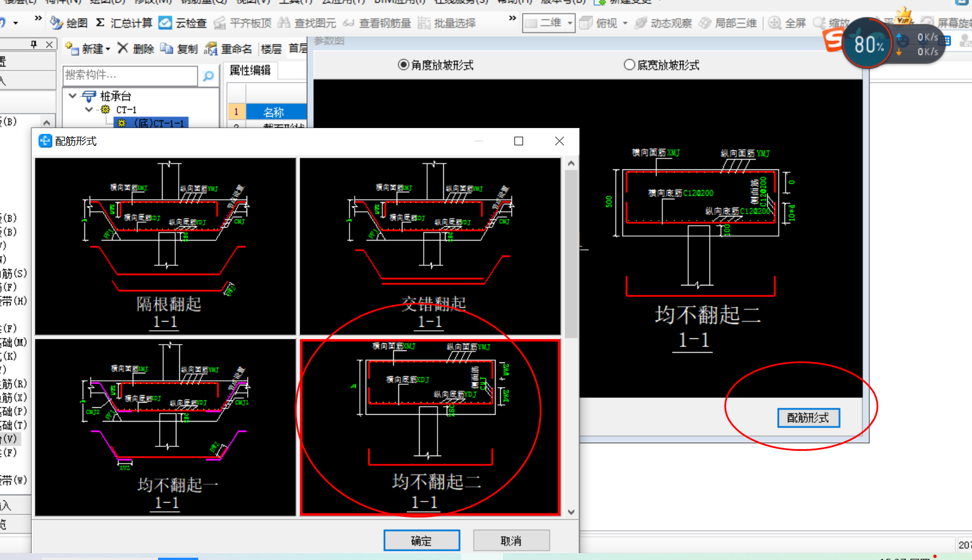Choose the 隔根翻起 reinforcement thumbnail
Viewport: 972px width, 560px height.
coord(166,246)
